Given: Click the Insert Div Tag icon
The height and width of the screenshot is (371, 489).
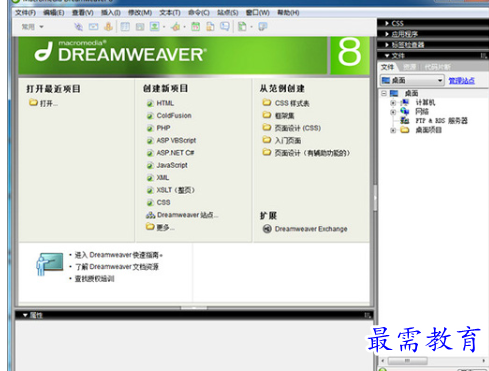Looking at the screenshot, I should click(140, 27).
